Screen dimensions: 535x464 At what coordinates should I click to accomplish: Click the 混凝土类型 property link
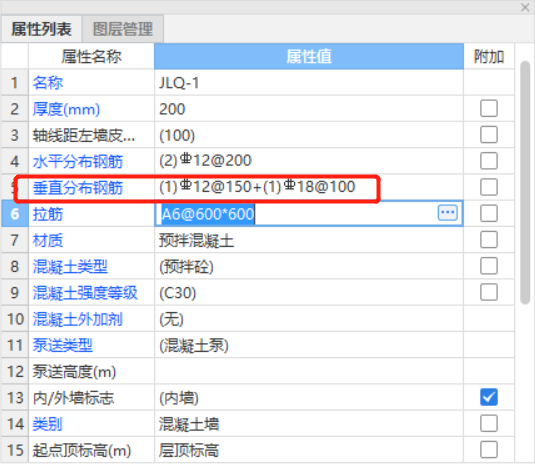[x=70, y=266]
